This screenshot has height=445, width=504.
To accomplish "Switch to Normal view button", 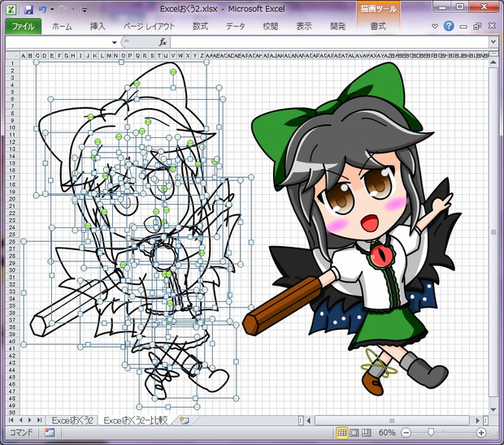I will tap(342, 433).
